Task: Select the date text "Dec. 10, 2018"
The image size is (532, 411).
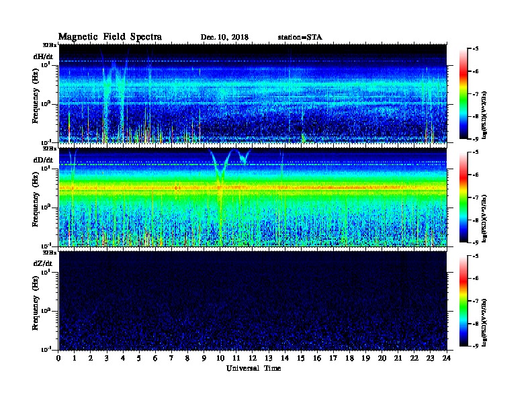Action: click(x=224, y=38)
